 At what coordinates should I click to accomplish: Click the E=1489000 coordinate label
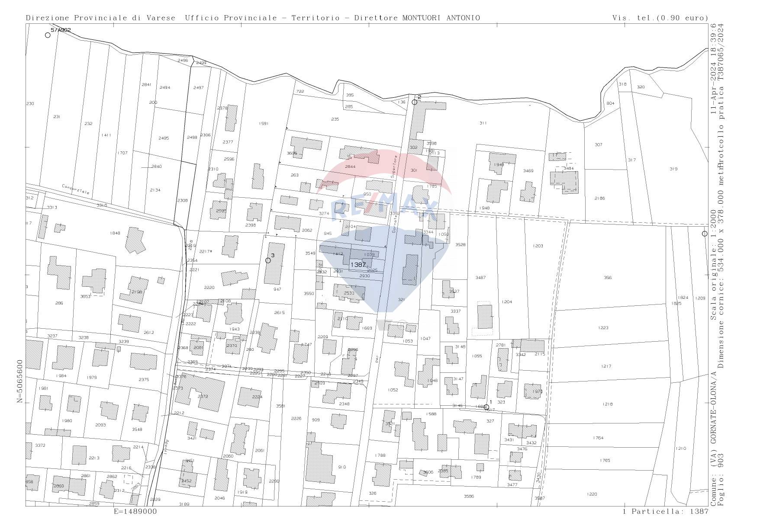135,511
